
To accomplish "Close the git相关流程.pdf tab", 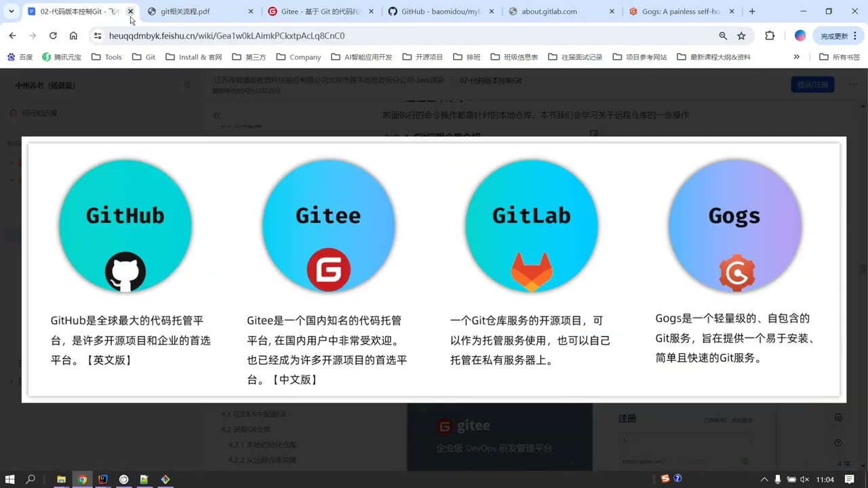I will click(x=251, y=12).
